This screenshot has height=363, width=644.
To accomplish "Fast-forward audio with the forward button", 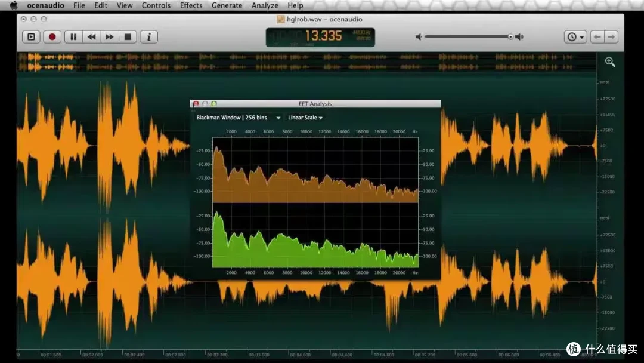I will pyautogui.click(x=109, y=37).
